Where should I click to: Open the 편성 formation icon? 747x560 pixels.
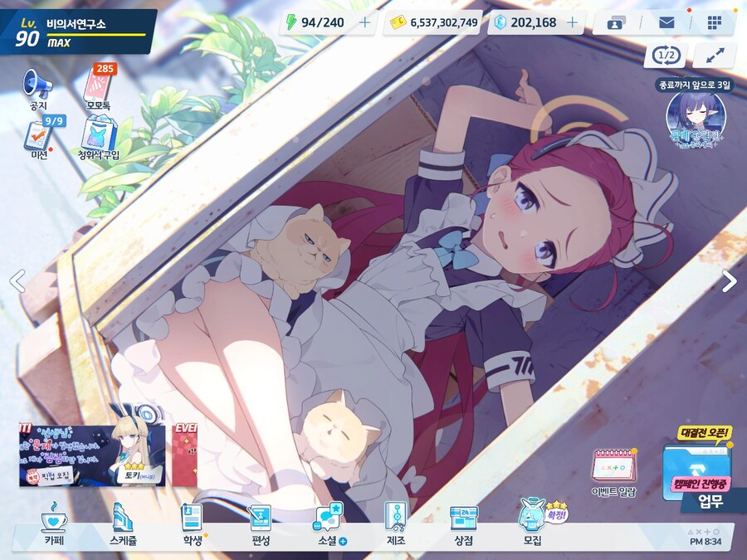(x=261, y=523)
